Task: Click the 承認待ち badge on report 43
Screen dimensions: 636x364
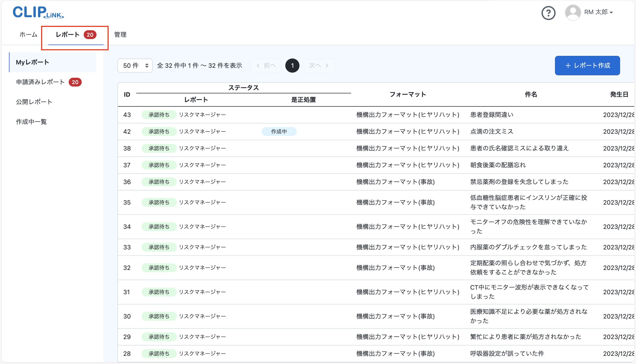Action: [159, 115]
